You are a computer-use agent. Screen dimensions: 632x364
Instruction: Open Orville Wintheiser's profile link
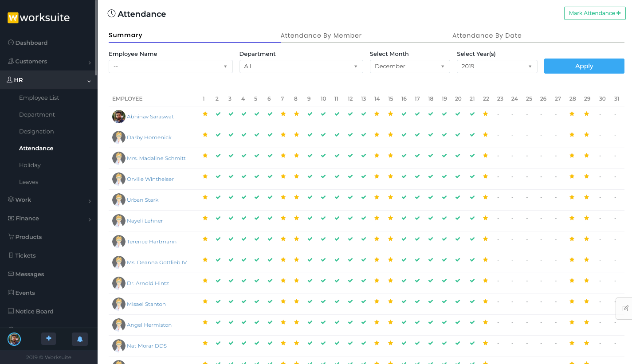pos(150,179)
